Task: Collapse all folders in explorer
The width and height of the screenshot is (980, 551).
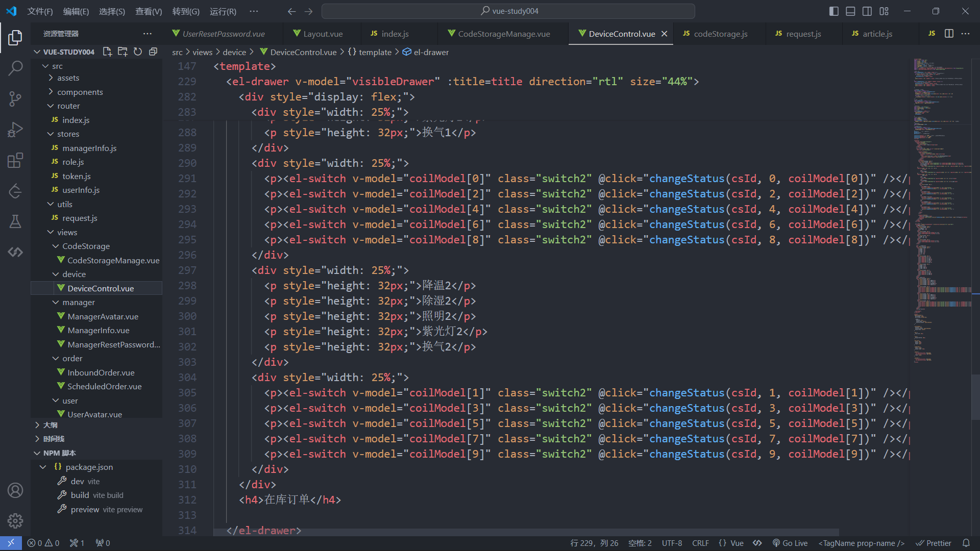Action: pyautogui.click(x=153, y=52)
